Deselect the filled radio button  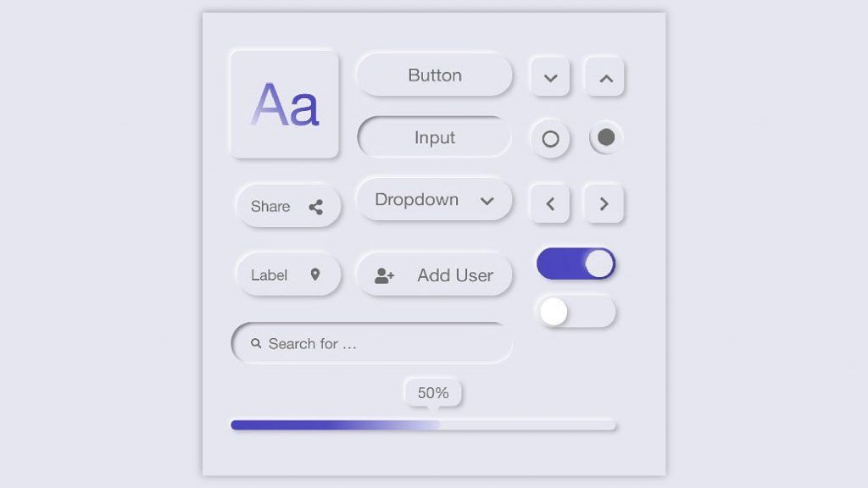(x=604, y=138)
